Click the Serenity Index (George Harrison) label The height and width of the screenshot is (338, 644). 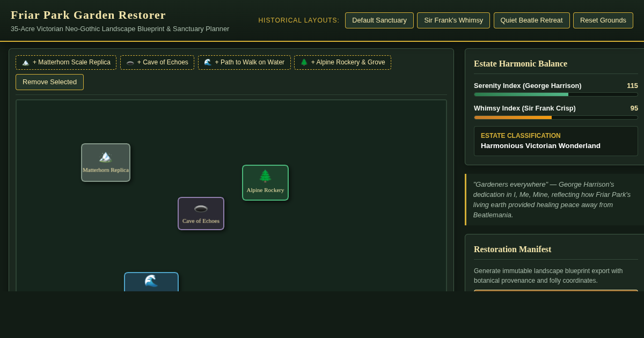point(528,86)
